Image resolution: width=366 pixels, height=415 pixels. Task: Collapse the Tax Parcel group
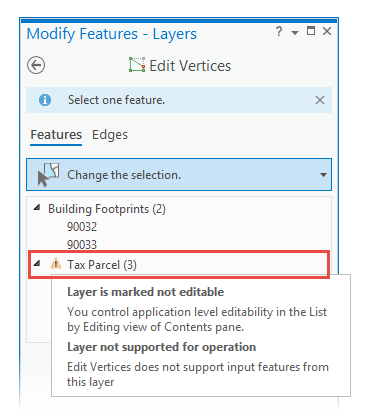(x=37, y=264)
